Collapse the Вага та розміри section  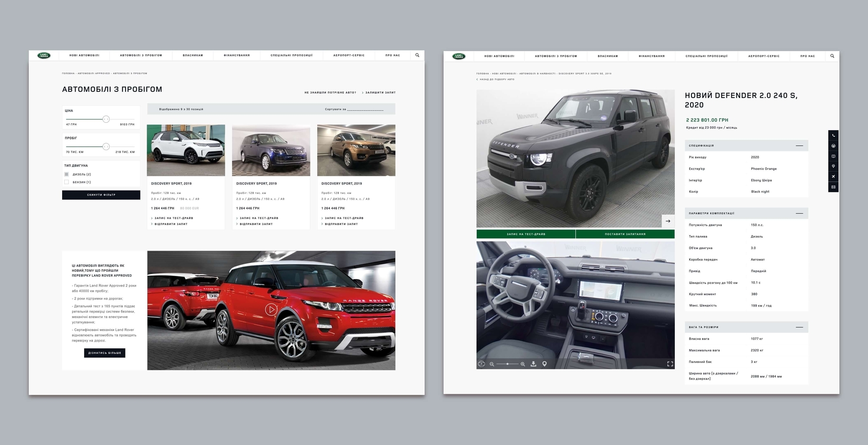[799, 327]
